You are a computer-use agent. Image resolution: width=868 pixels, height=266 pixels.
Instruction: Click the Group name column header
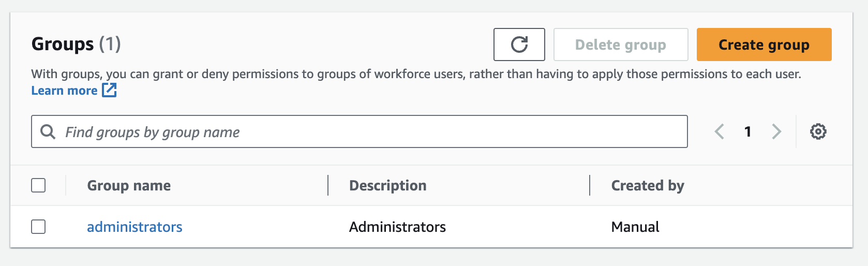[x=129, y=185]
